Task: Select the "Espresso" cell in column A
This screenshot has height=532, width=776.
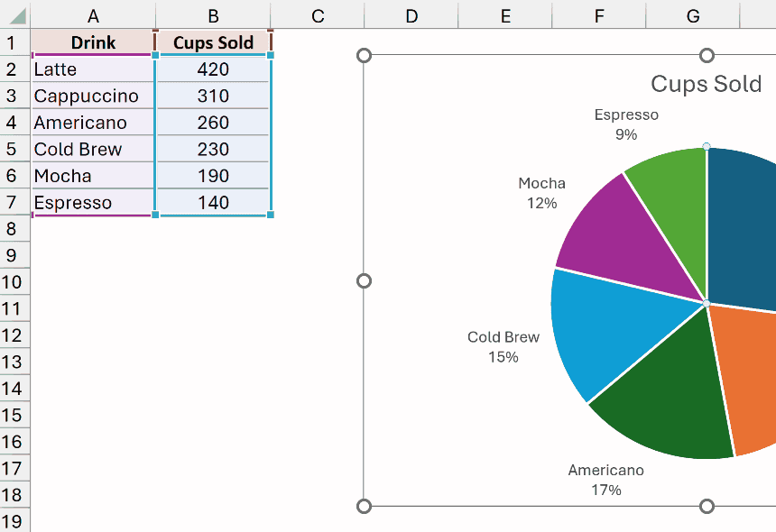Action: tap(93, 202)
